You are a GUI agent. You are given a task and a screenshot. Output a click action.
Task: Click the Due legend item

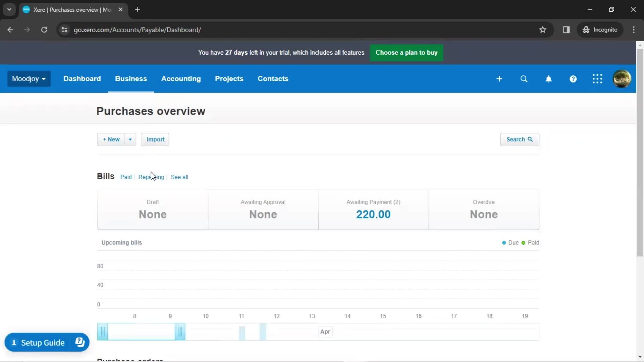click(510, 243)
